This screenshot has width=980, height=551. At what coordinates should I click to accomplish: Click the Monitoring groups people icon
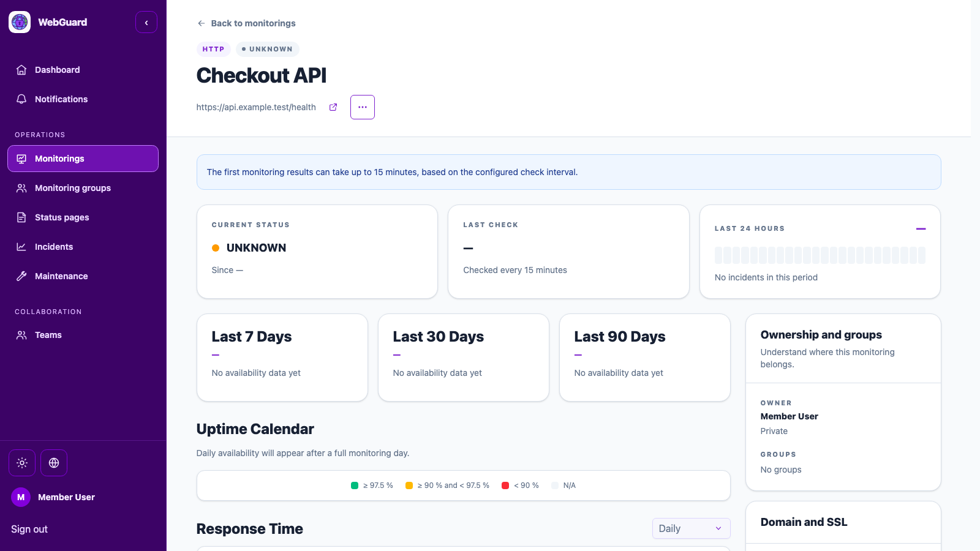(x=21, y=188)
